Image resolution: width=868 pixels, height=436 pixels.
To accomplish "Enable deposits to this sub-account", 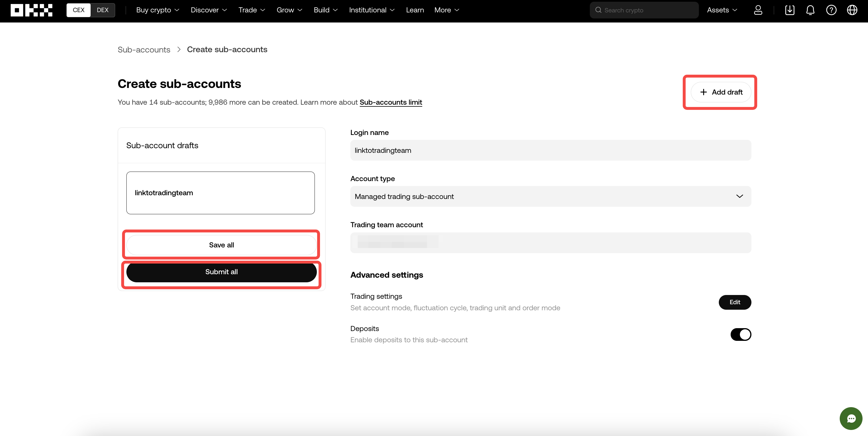I will point(741,334).
